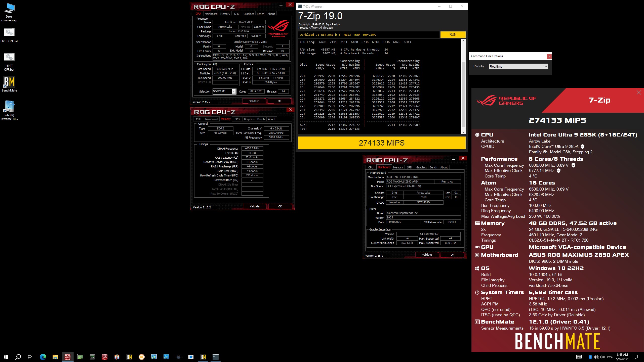The height and width of the screenshot is (362, 644).
Task: Click OK in the Mainboard-tab CPU-Z window
Action: 452,255
